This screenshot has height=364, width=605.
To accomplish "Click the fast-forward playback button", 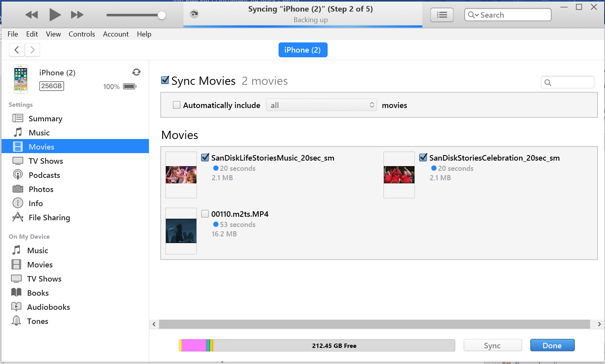I will pos(77,15).
